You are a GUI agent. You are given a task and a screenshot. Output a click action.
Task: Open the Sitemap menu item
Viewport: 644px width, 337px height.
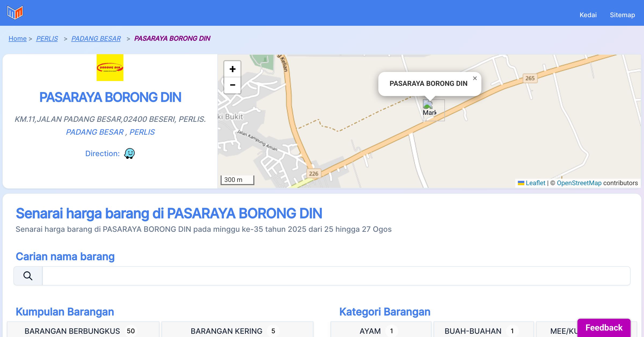click(622, 15)
